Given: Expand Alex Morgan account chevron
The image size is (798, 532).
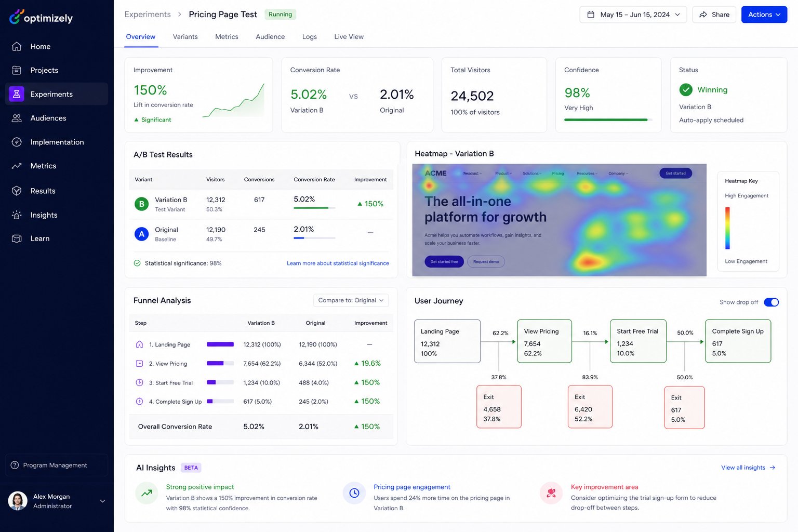Looking at the screenshot, I should coord(102,501).
